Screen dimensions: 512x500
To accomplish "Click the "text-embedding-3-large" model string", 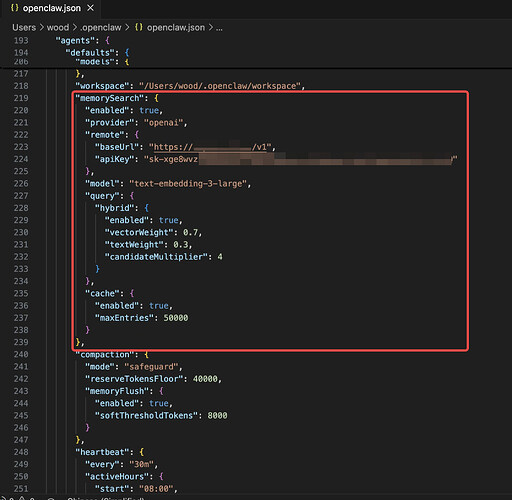I will tap(188, 184).
